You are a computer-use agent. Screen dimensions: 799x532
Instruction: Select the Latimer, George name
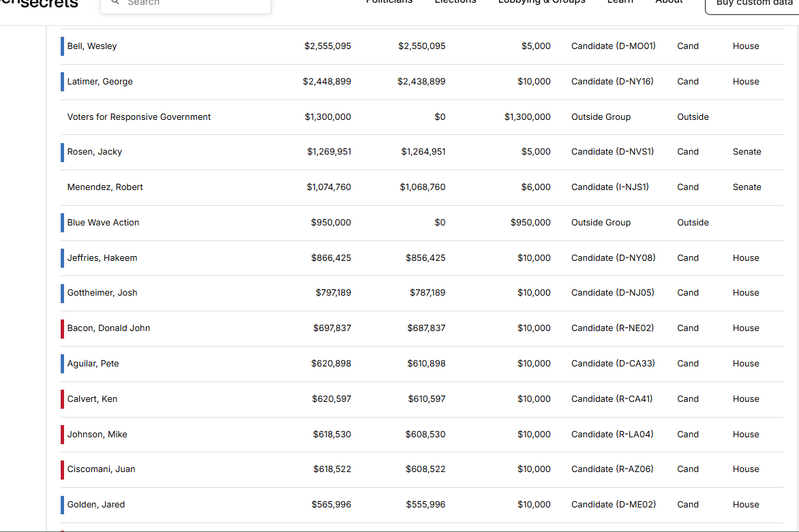point(100,82)
